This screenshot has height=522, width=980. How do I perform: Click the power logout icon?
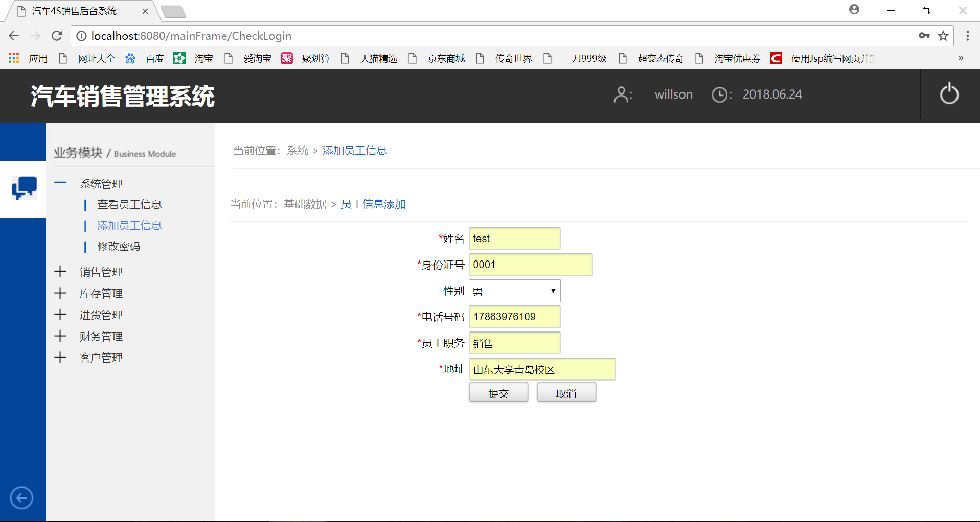point(949,94)
